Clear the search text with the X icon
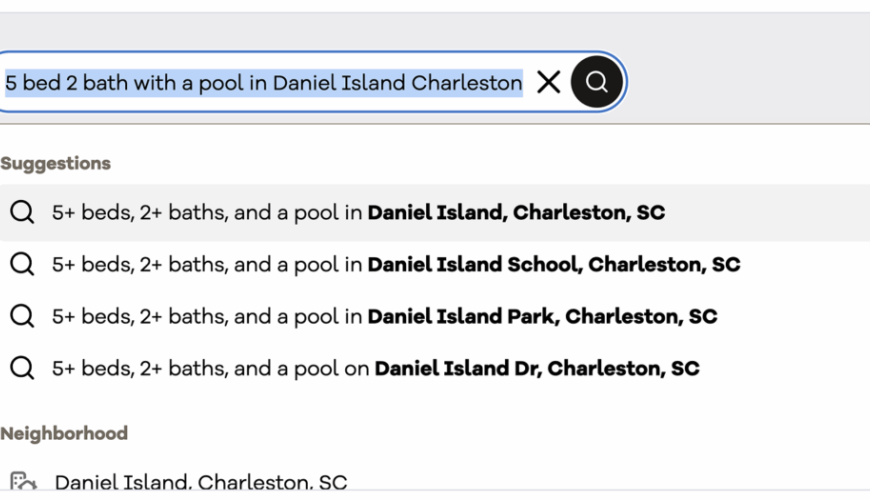 [x=548, y=83]
